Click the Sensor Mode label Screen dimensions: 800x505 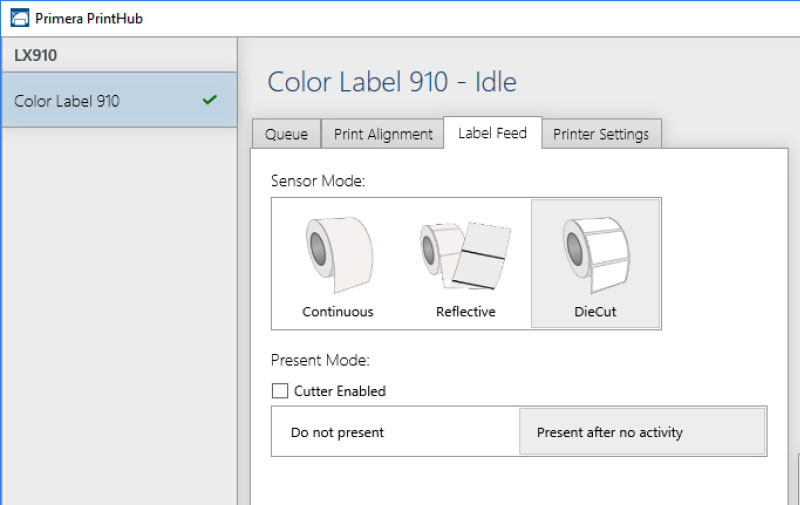click(x=318, y=181)
